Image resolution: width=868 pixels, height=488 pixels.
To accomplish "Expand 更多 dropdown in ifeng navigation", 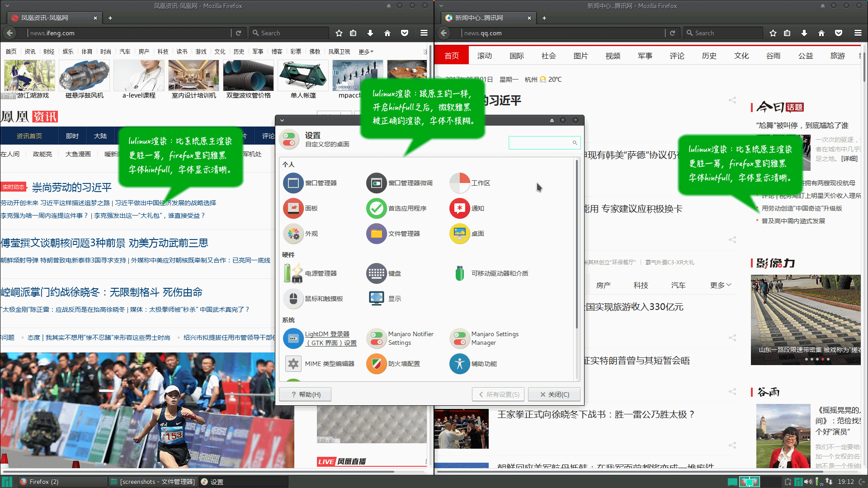I will click(x=366, y=52).
